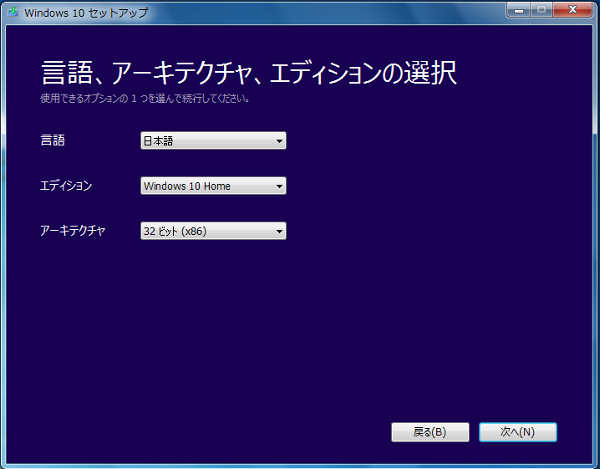
Task: Click the Windows 10 setup title bar icon
Action: 13,11
